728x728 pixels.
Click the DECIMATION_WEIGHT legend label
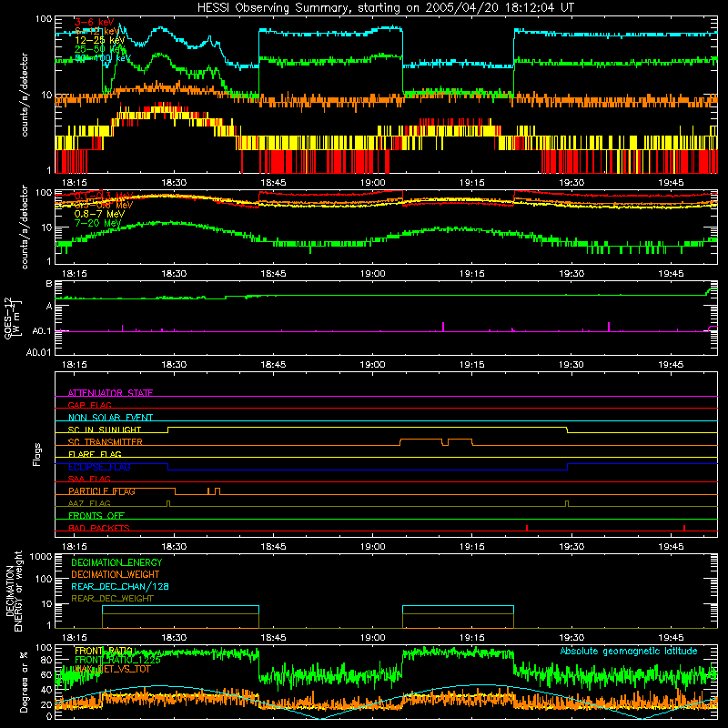(116, 575)
